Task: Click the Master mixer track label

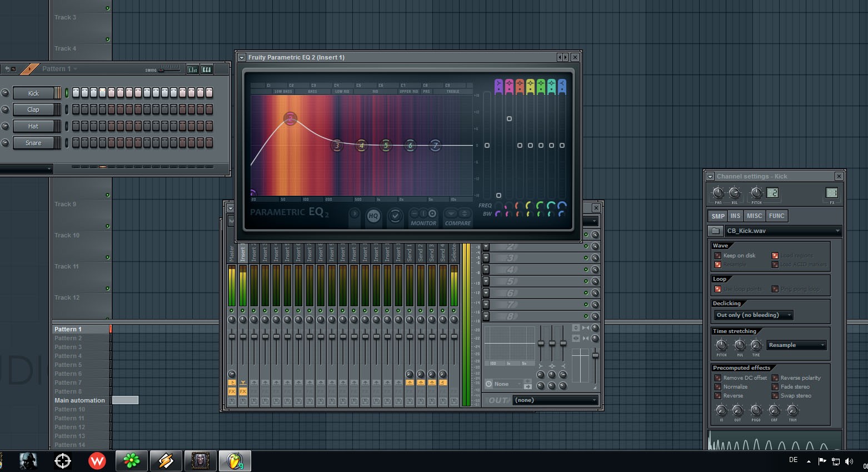Action: pyautogui.click(x=232, y=252)
